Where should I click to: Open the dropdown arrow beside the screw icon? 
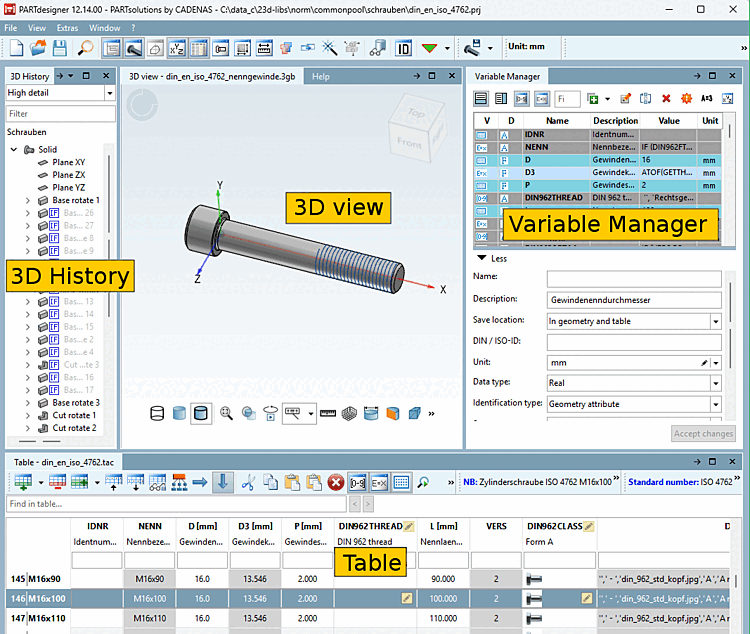490,48
